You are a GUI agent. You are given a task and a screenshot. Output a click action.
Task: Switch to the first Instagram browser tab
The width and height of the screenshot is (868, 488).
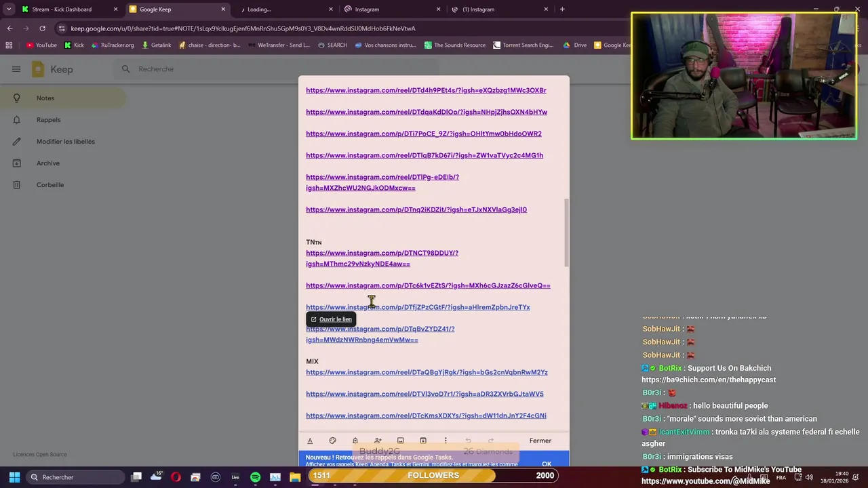[393, 9]
